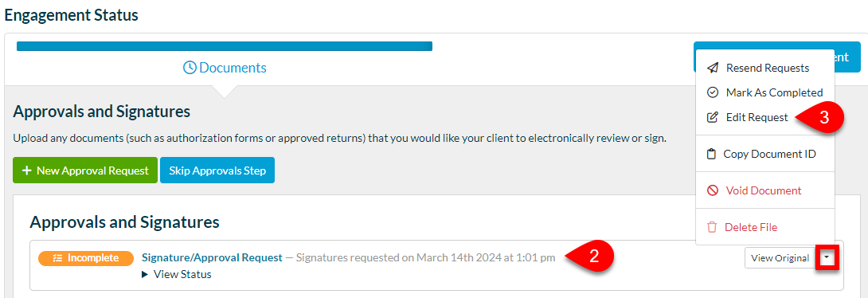
Task: Click the New Approval Request button
Action: 85,171
